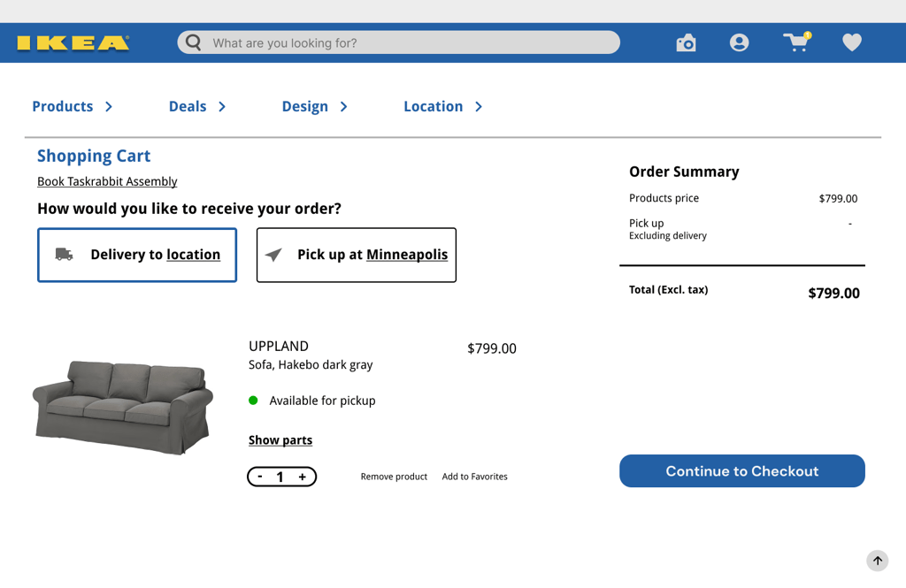Click the Shopping Cart heading
This screenshot has height=588, width=906.
[94, 156]
